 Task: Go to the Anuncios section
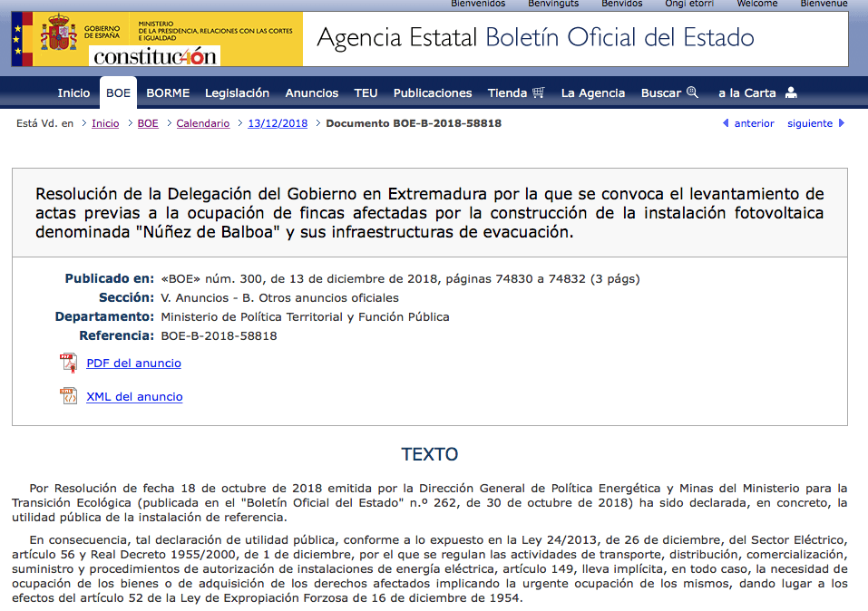pos(312,93)
